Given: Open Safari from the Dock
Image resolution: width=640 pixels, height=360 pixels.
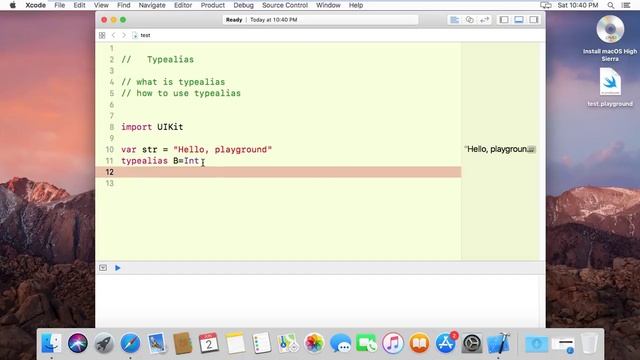Looking at the screenshot, I should (130, 343).
